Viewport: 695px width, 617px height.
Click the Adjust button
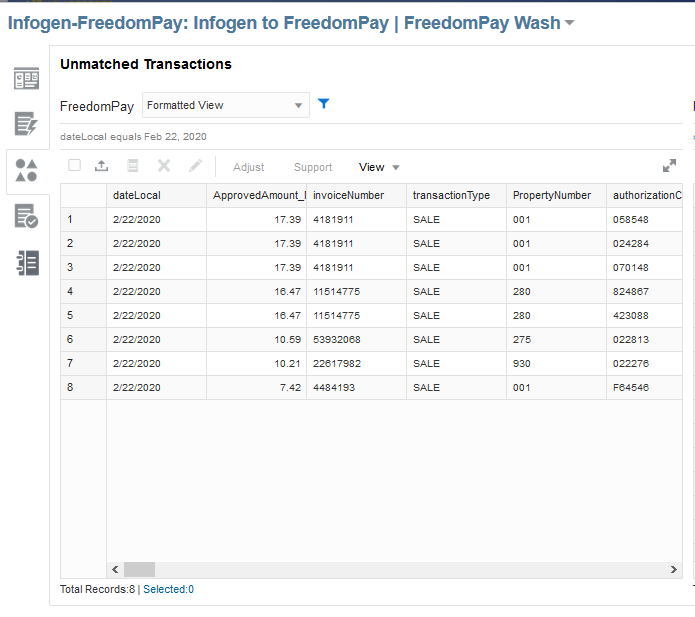[248, 167]
